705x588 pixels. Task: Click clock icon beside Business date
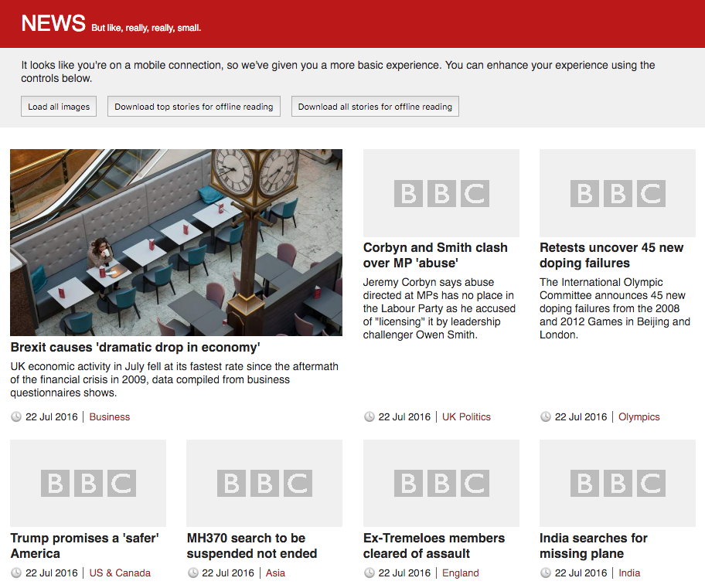[x=16, y=416]
